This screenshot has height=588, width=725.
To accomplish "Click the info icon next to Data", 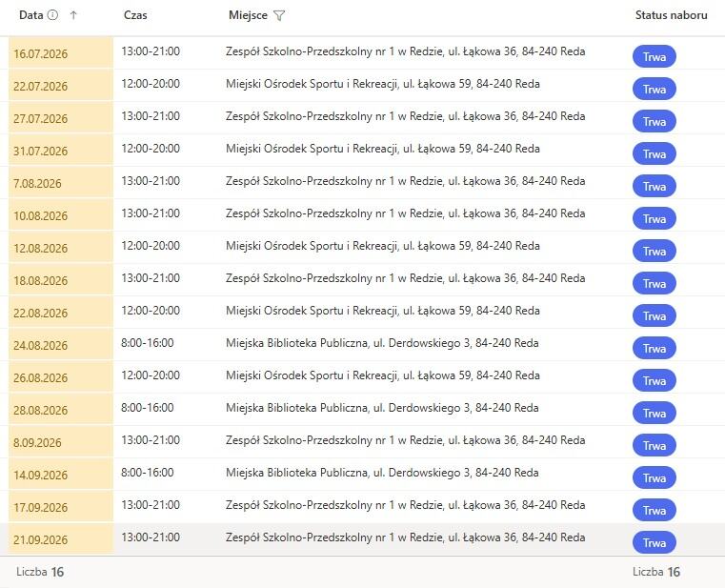I will pos(53,15).
